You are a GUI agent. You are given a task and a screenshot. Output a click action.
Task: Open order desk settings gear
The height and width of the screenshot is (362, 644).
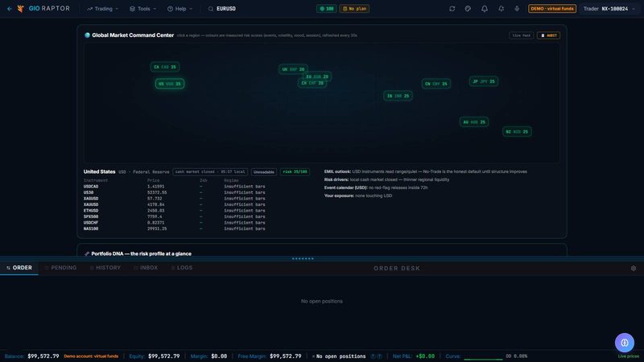click(x=634, y=268)
